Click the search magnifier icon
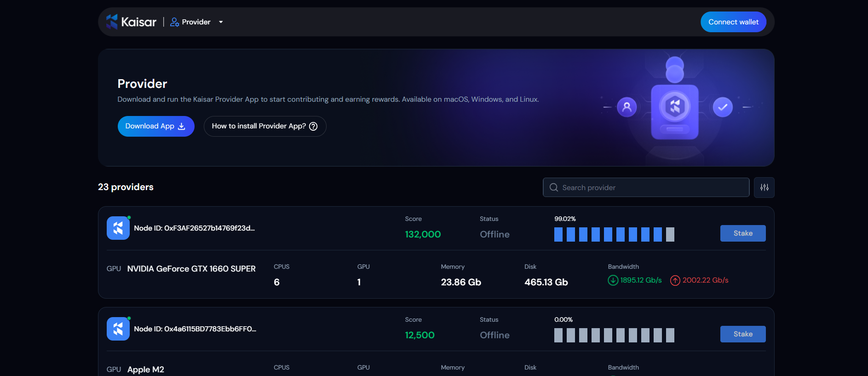Image resolution: width=868 pixels, height=376 pixels. tap(554, 188)
